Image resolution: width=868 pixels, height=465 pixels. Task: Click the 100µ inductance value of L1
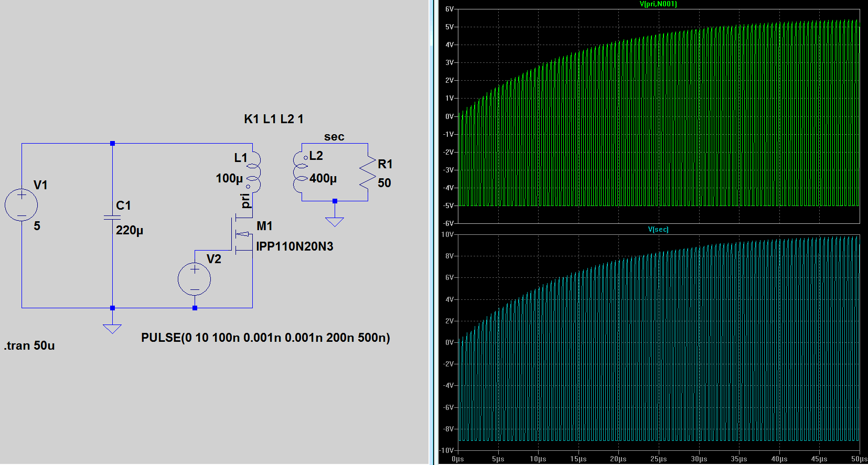click(x=229, y=178)
